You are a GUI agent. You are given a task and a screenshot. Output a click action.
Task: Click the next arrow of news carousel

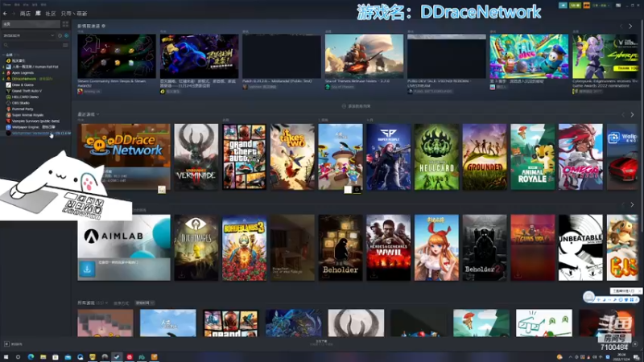pos(630,27)
